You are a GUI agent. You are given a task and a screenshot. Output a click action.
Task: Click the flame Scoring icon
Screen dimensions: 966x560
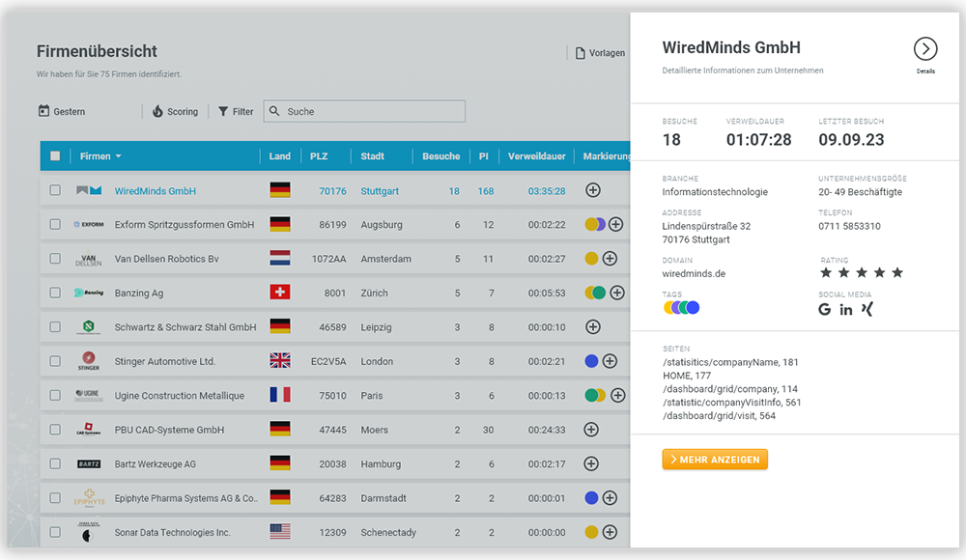[x=157, y=111]
